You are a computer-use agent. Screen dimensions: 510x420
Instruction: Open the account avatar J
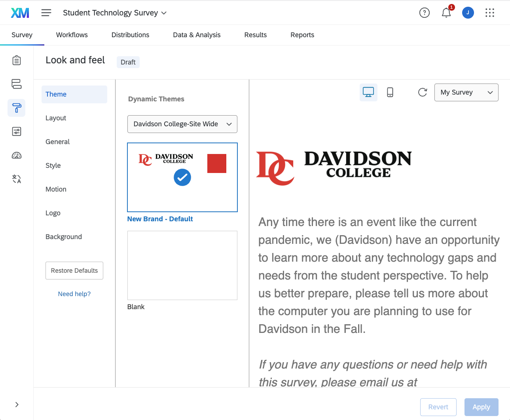(468, 13)
